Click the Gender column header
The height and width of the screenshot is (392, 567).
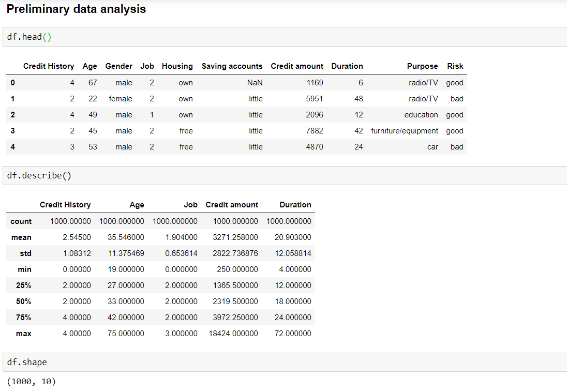pyautogui.click(x=118, y=66)
